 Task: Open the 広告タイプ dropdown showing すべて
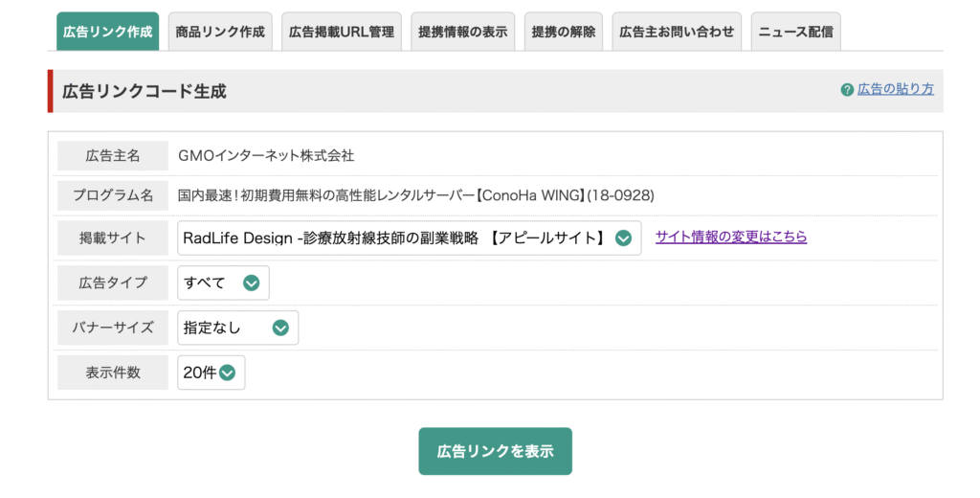click(x=223, y=283)
